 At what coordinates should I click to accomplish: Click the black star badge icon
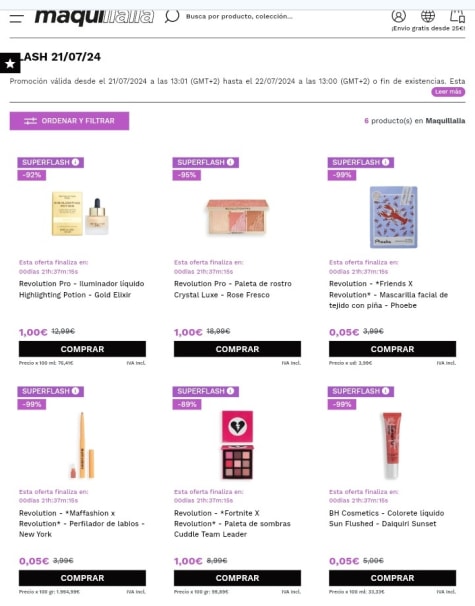pos(10,63)
